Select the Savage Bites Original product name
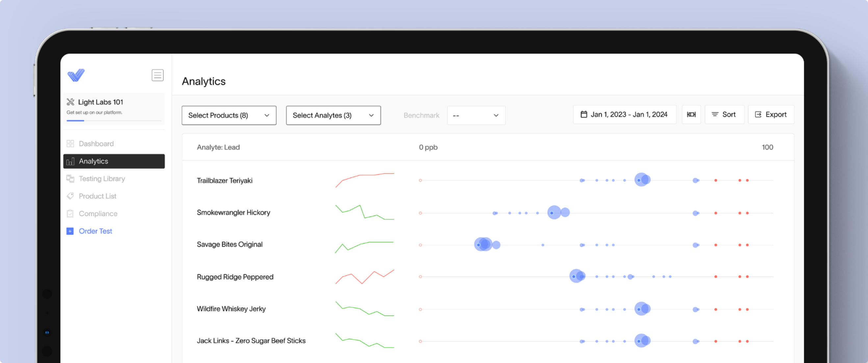Viewport: 868px width, 363px height. (229, 245)
